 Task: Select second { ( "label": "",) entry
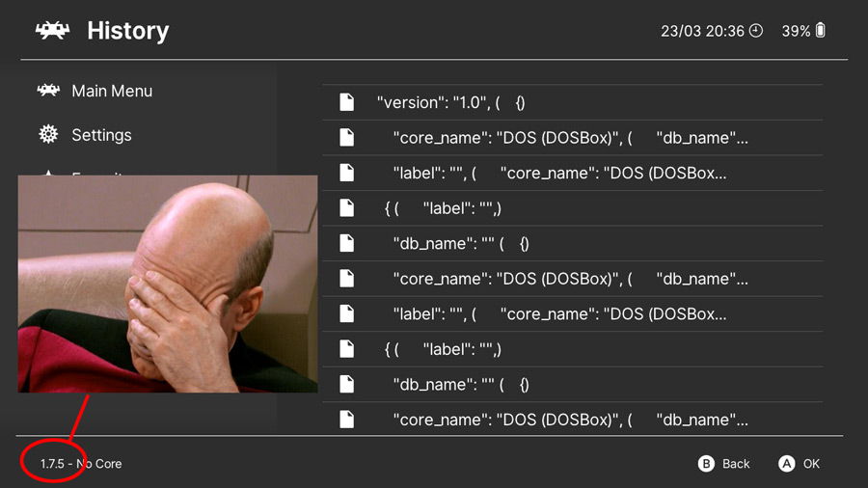pos(572,349)
